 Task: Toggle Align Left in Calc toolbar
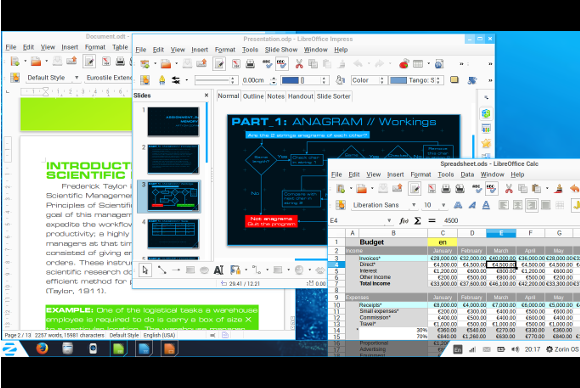[x=503, y=205]
